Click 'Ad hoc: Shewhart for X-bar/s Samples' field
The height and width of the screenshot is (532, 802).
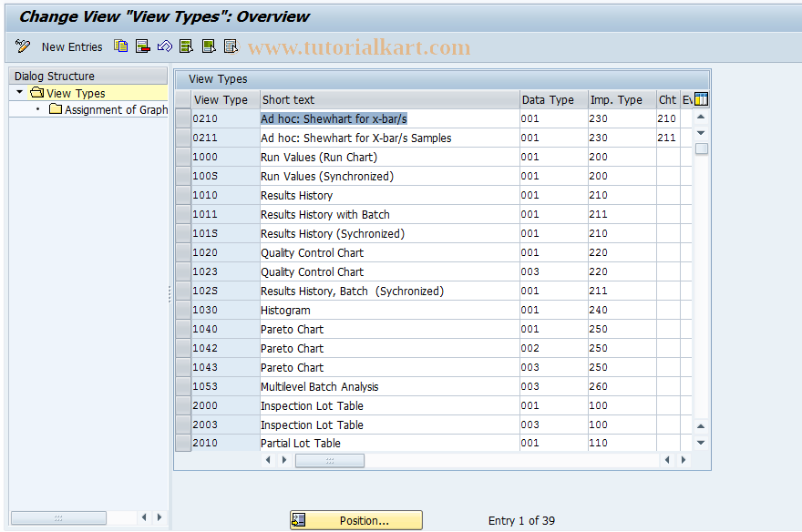389,138
